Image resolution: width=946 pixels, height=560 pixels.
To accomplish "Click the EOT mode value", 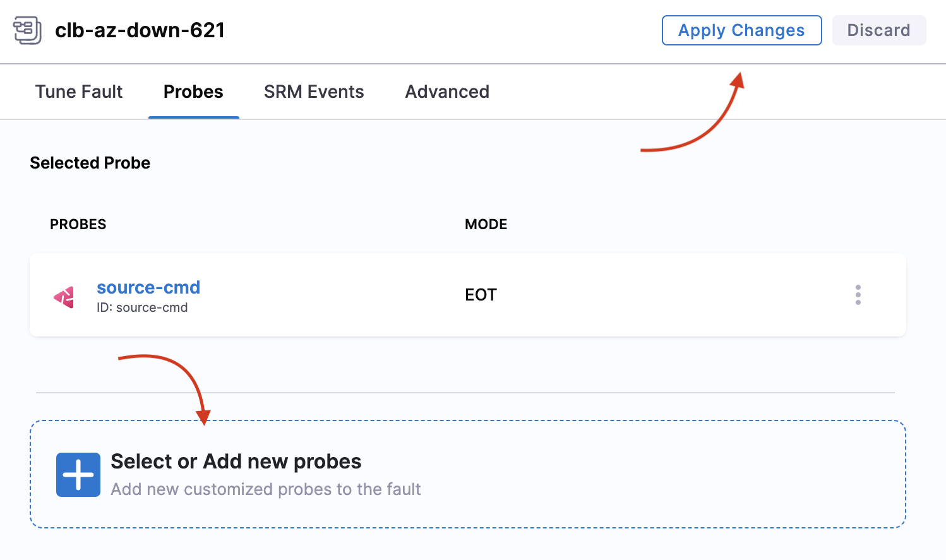I will click(x=481, y=295).
